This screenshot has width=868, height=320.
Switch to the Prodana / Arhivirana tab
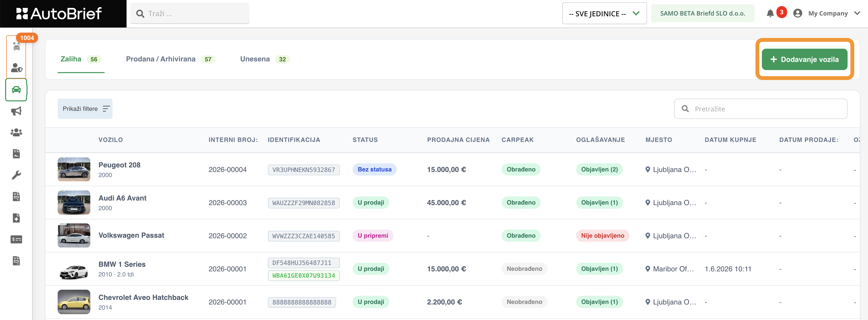170,59
